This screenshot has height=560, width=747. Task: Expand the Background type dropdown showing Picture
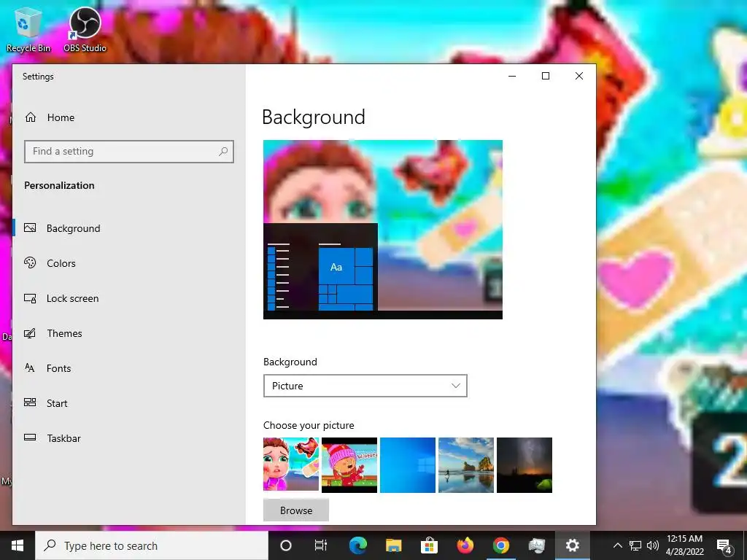click(x=365, y=386)
